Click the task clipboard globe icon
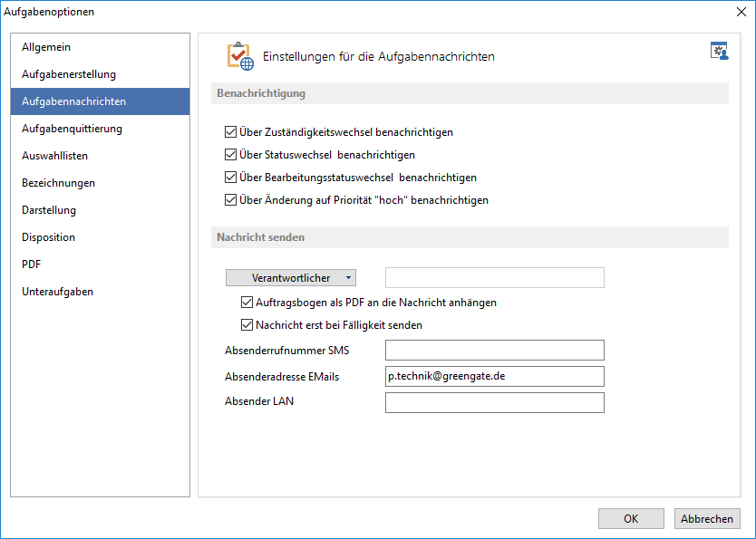 (240, 56)
